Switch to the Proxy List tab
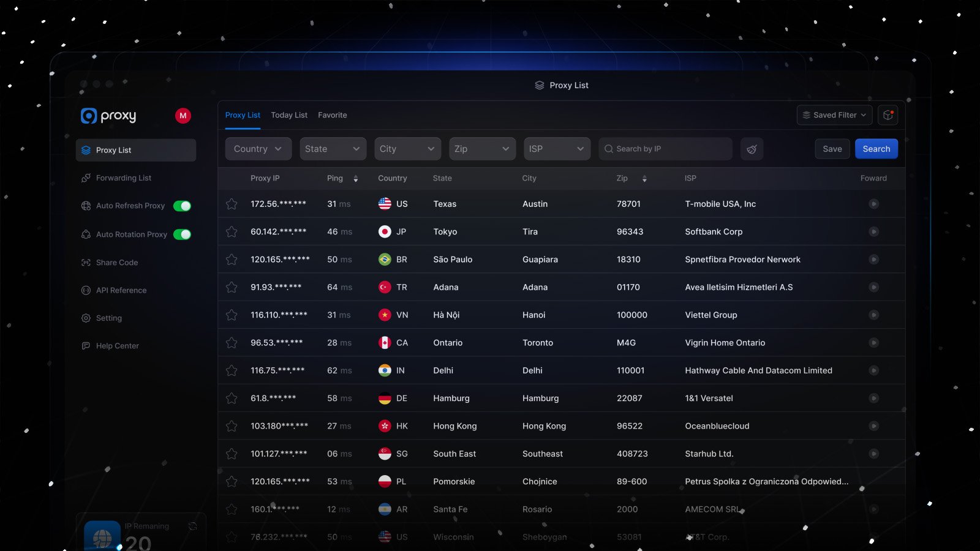The width and height of the screenshot is (980, 551). [243, 115]
